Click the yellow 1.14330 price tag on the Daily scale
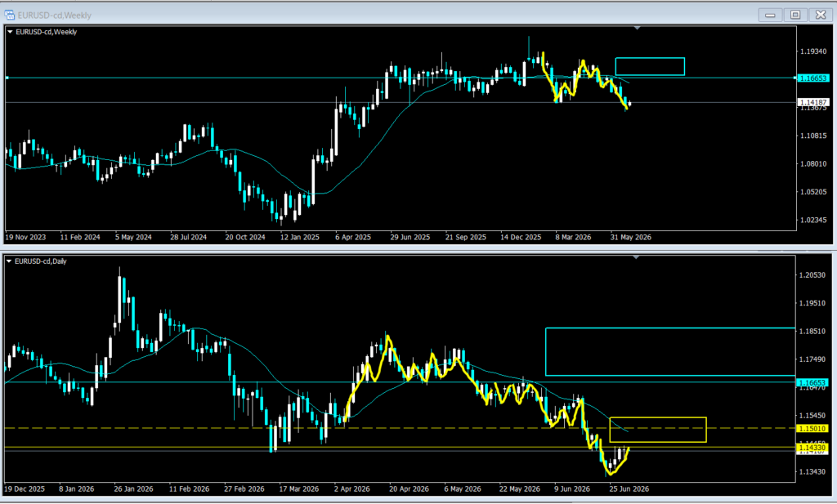This screenshot has width=837, height=504. click(812, 448)
